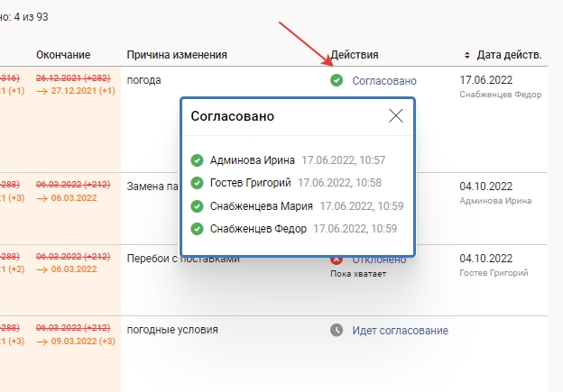Select Админова Ирина in approval list

coord(253,160)
